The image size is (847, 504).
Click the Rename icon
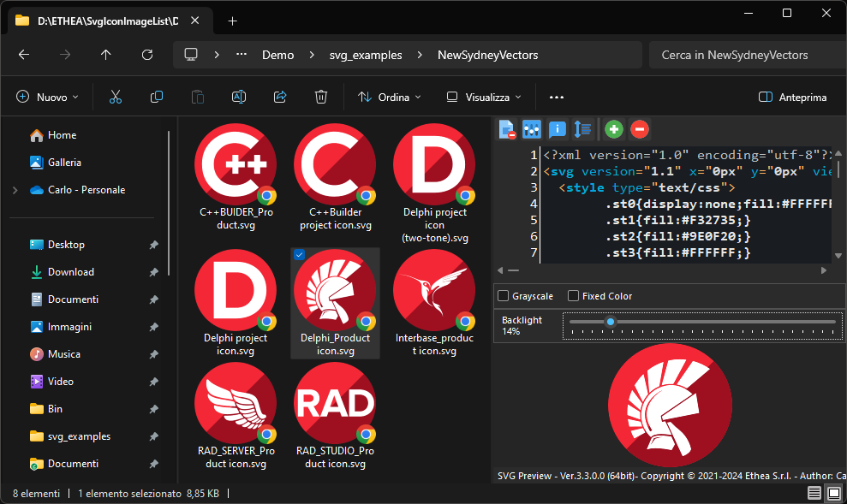click(x=239, y=98)
